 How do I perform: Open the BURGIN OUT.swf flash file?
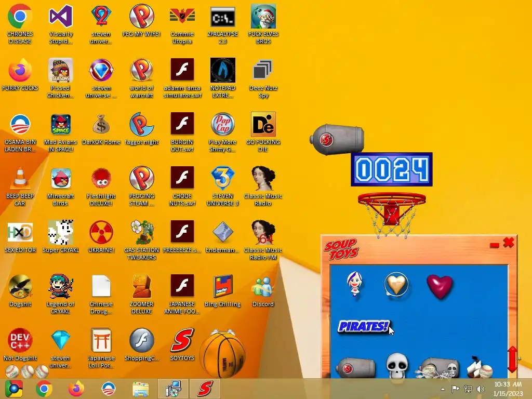[x=182, y=132]
